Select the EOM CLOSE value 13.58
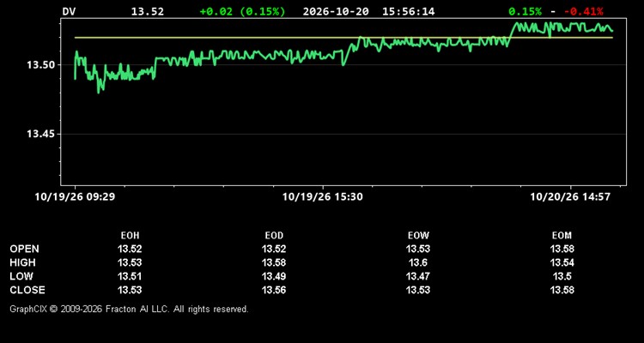This screenshot has width=644, height=343. coord(562,290)
